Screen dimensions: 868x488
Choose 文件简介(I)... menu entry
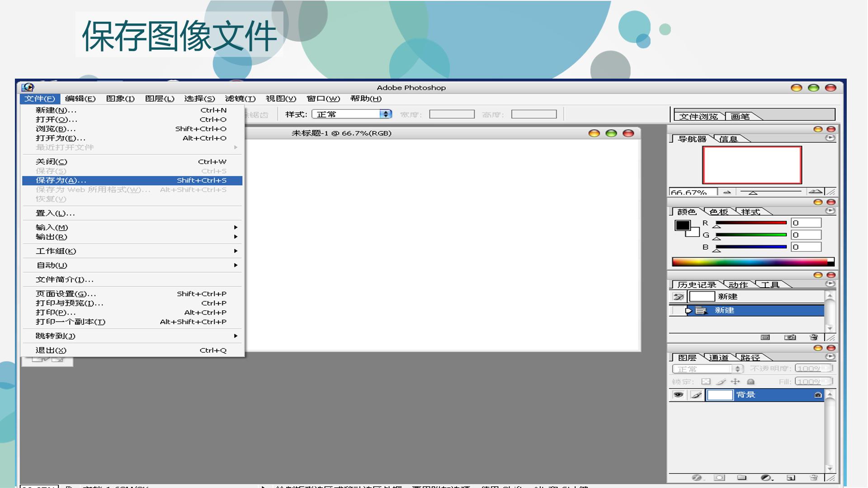(132, 279)
